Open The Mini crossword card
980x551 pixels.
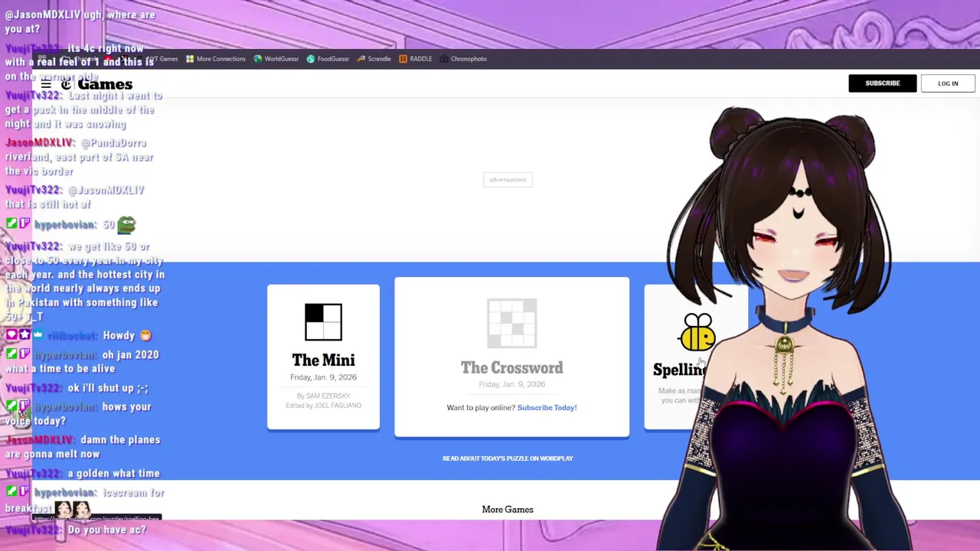click(x=323, y=357)
